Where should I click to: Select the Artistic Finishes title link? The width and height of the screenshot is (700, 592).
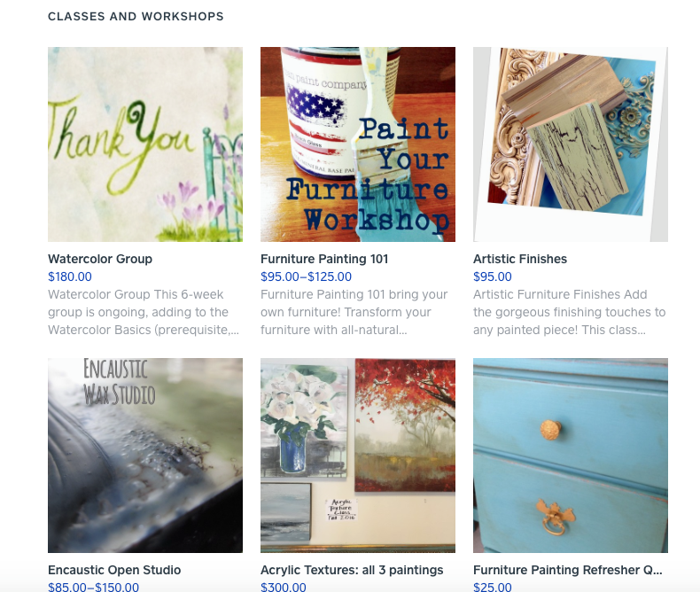coord(520,259)
